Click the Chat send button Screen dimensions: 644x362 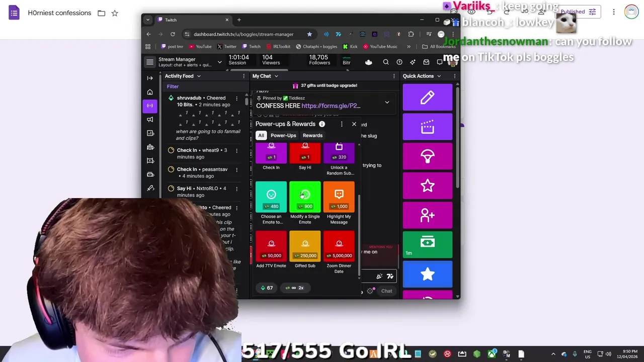tap(386, 291)
